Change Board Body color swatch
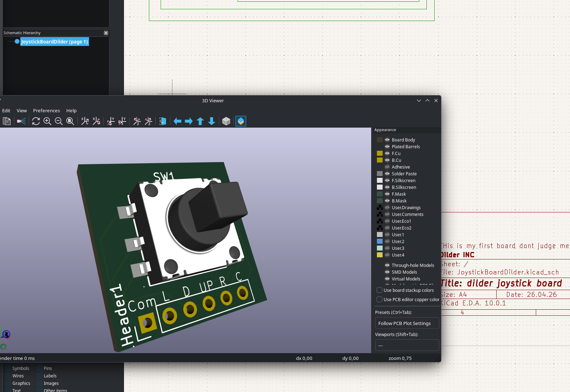Viewport: 570px width, 392px height. click(x=380, y=140)
